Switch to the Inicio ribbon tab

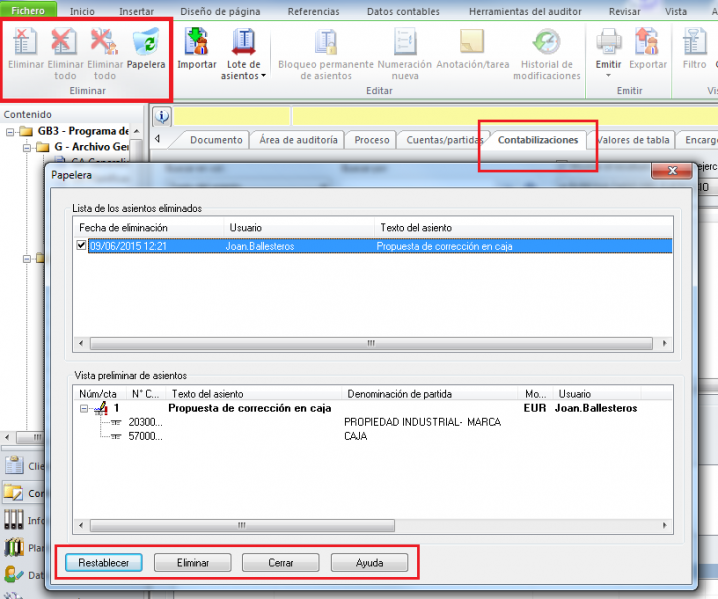[x=82, y=11]
